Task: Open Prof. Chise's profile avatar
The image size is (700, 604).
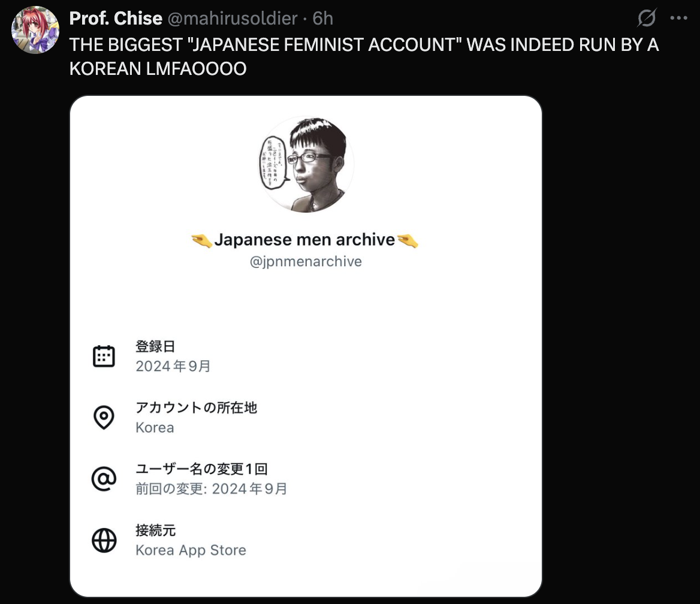Action: pos(35,30)
